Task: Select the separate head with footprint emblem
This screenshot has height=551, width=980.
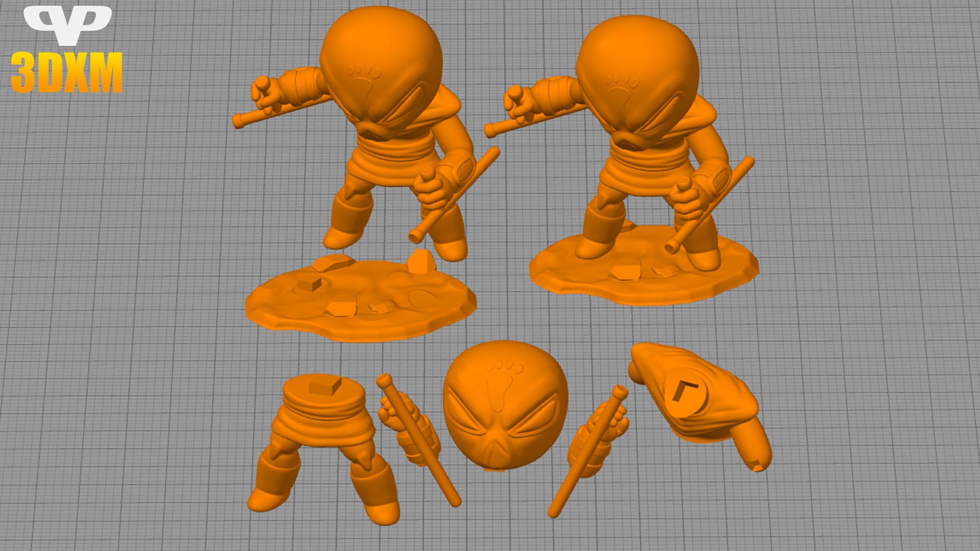Action: coord(505,406)
